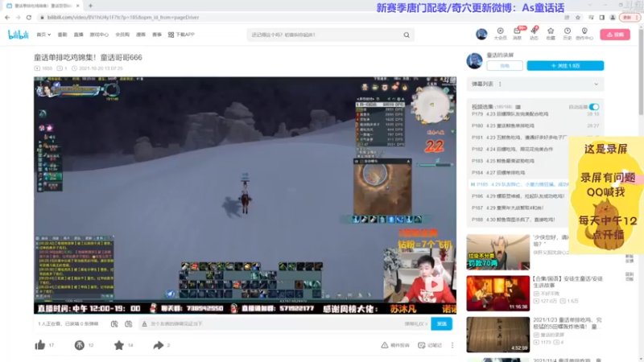Focus the bilibili search input field
The width and height of the screenshot is (644, 362).
tap(325, 35)
